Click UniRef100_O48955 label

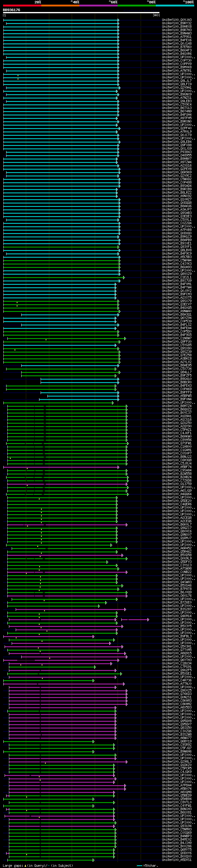pyautogui.click(x=177, y=155)
